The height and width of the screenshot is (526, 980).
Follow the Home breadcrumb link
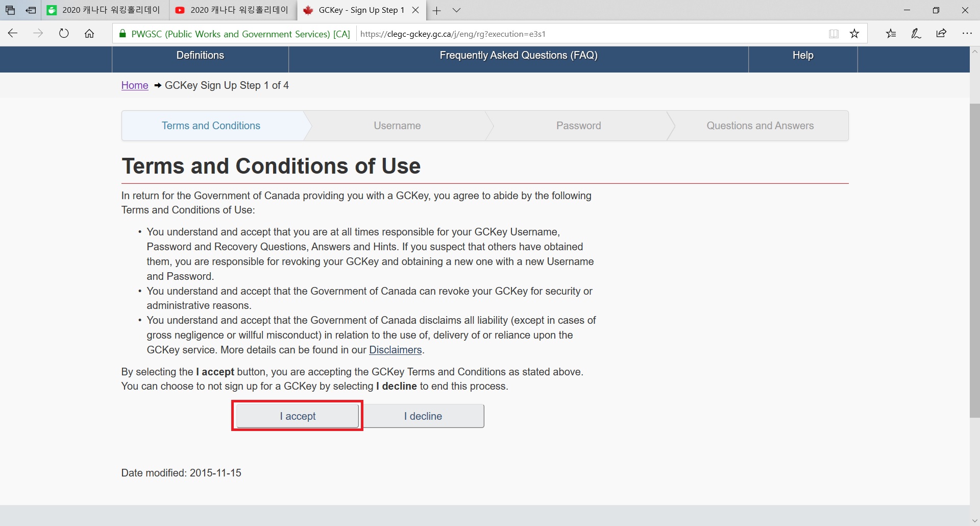pos(135,85)
